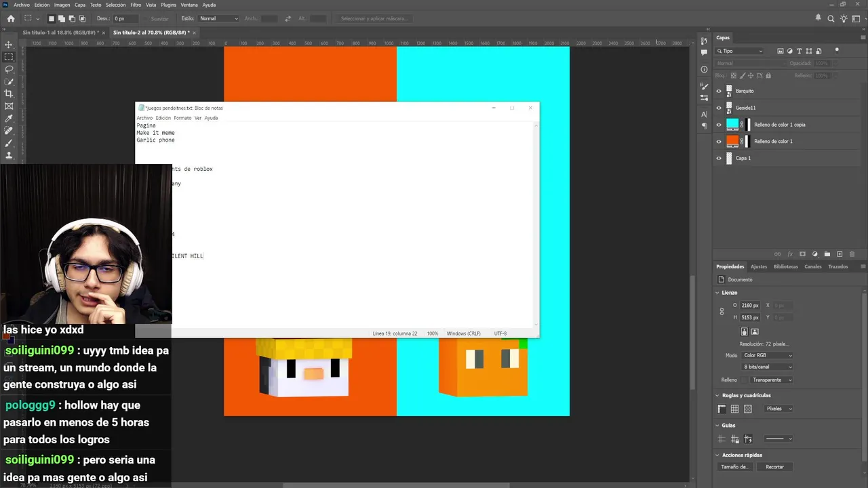
Task: Click the Tamaño de... button
Action: 735,467
